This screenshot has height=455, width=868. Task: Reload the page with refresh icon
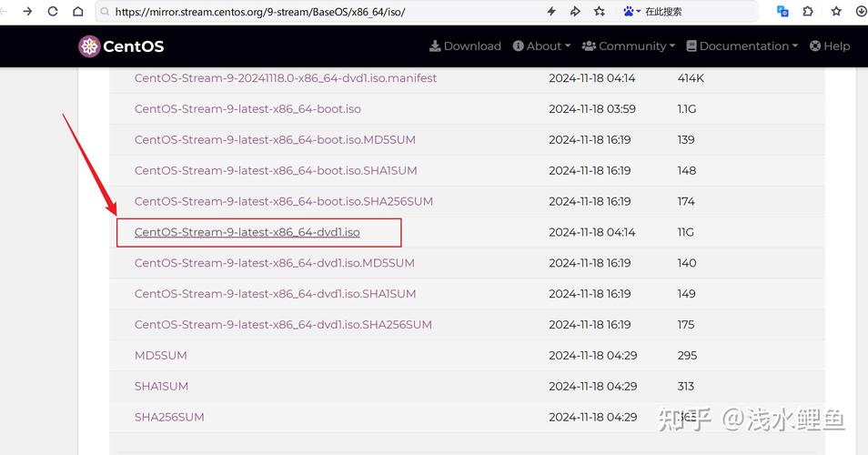[53, 11]
